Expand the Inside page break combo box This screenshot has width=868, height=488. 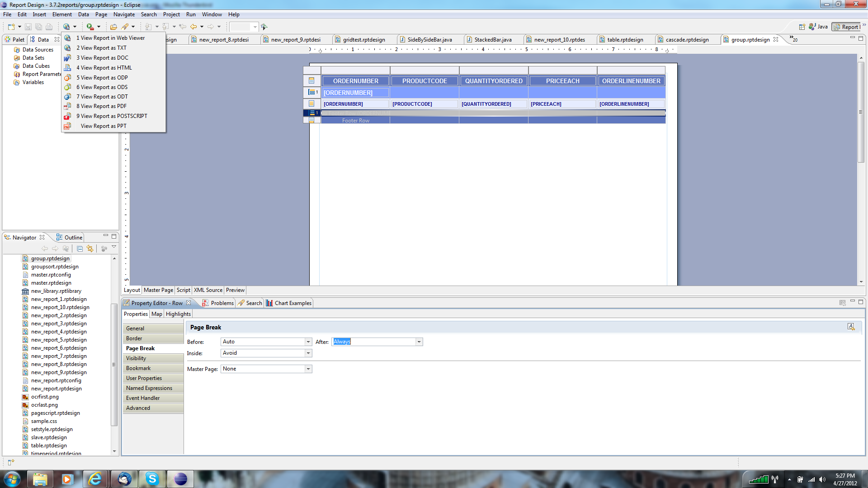[308, 353]
